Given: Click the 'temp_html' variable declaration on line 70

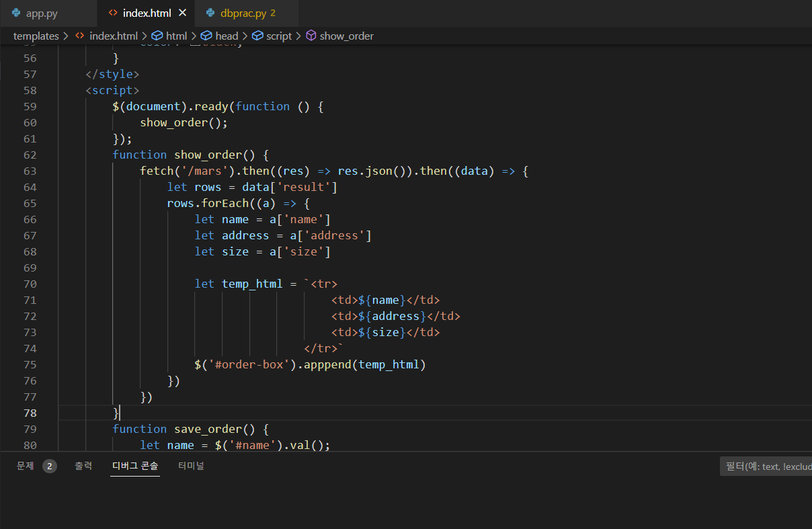Looking at the screenshot, I should [252, 284].
